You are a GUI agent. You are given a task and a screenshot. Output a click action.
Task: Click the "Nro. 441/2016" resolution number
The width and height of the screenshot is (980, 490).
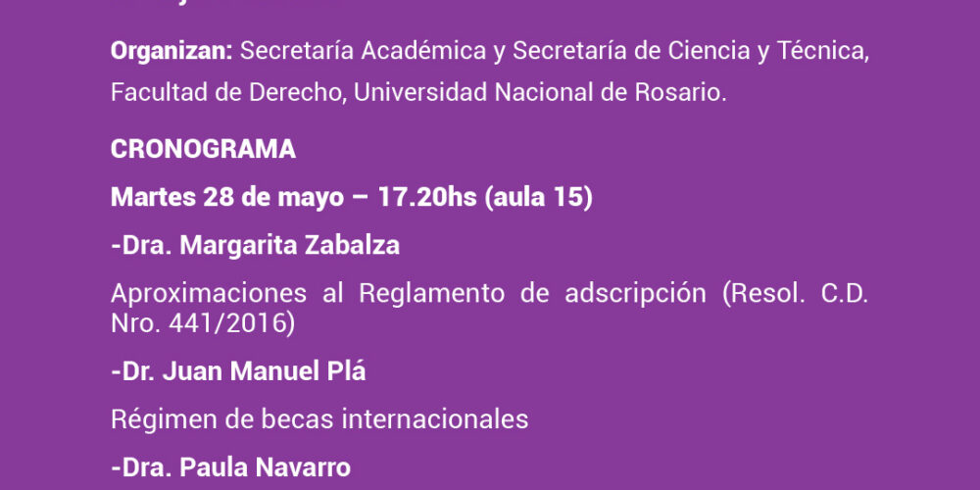tap(197, 323)
